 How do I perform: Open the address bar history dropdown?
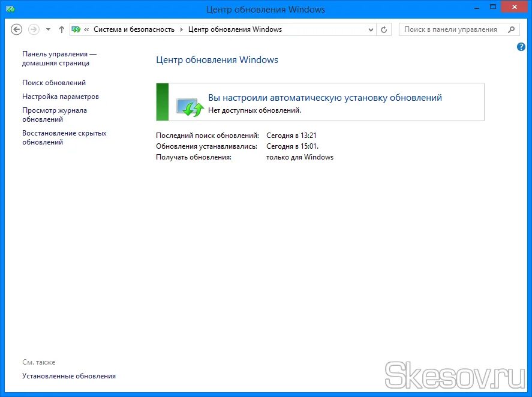[x=371, y=30]
